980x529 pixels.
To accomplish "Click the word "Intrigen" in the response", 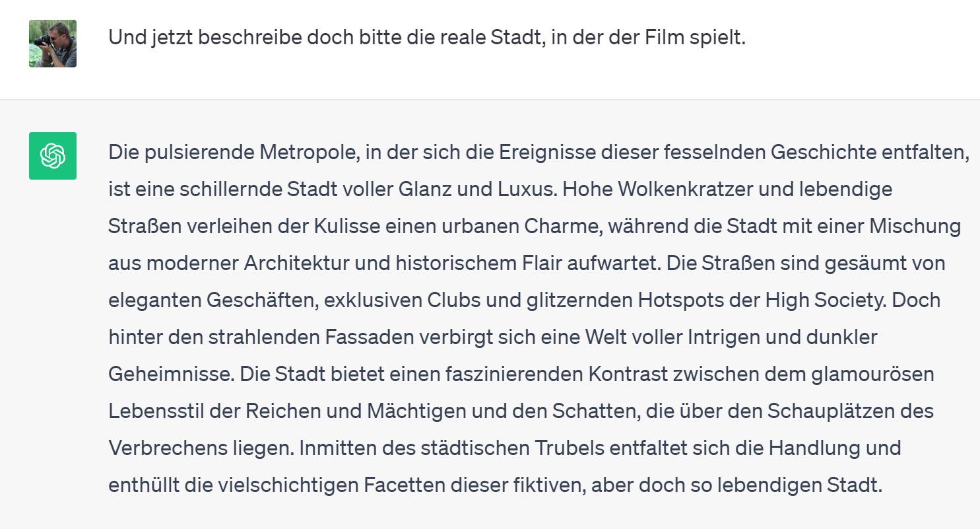I will [725, 337].
